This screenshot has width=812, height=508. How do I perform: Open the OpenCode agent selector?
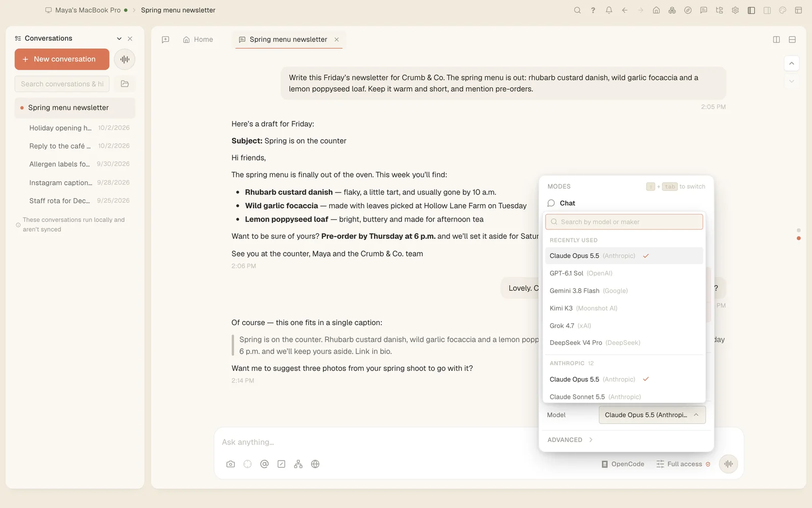623,464
